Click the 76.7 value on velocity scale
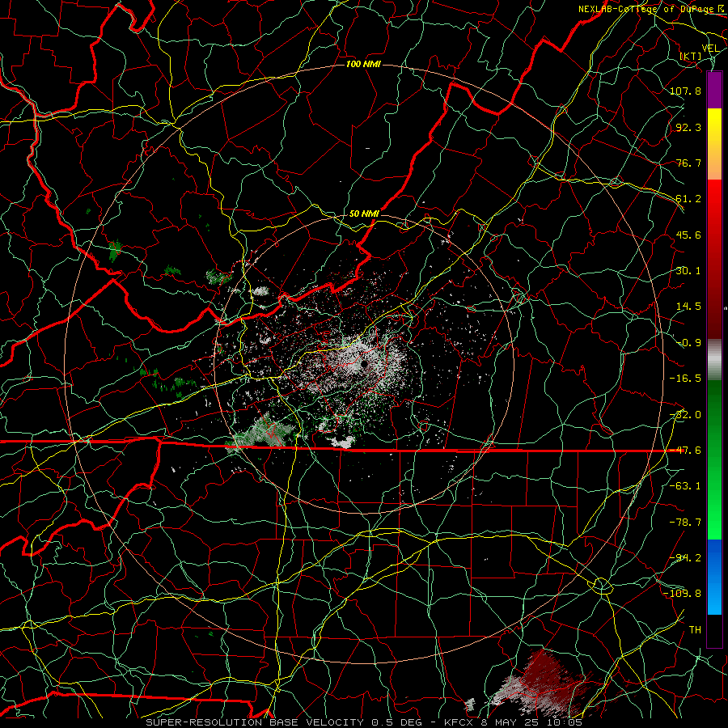 click(688, 163)
